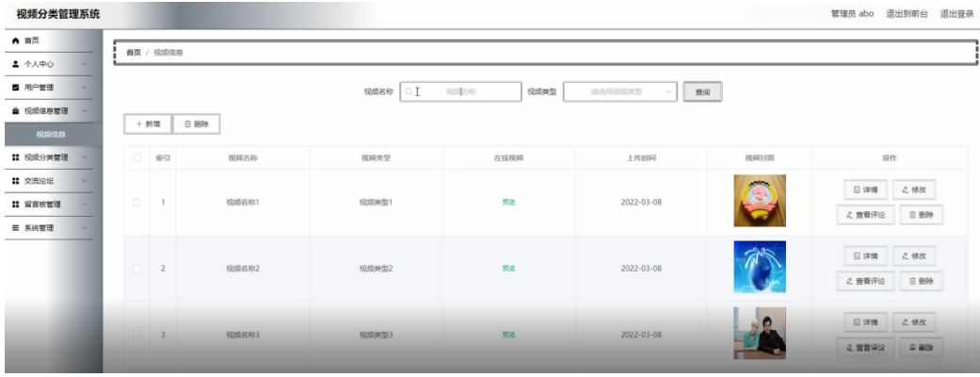The width and height of the screenshot is (980, 377).
Task: Click the 视频类型 column header
Action: pyautogui.click(x=376, y=158)
